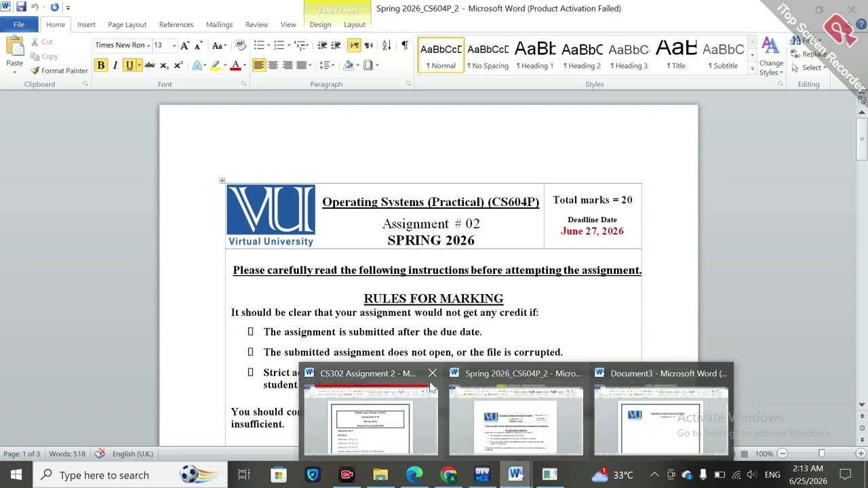Click the Increase Indent icon
The image size is (868, 488).
pyautogui.click(x=336, y=45)
